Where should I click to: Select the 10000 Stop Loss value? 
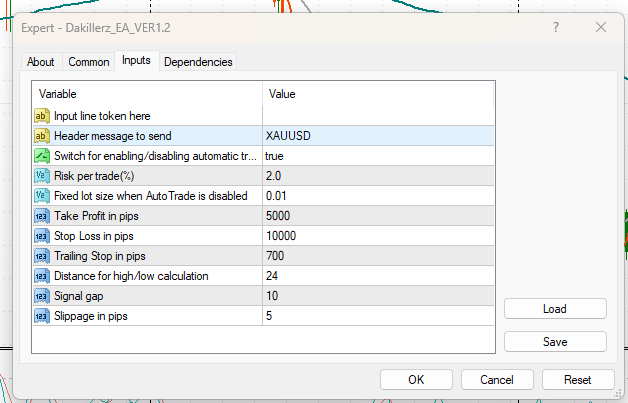click(x=378, y=236)
